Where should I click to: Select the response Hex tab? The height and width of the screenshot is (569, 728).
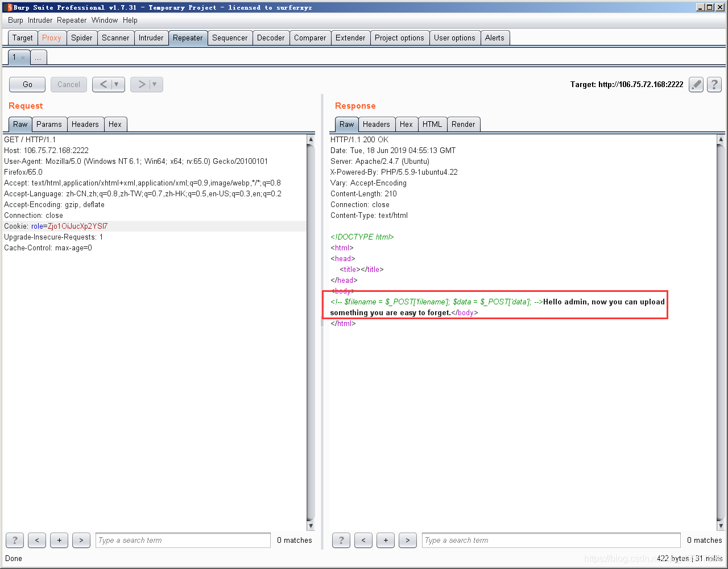(406, 124)
